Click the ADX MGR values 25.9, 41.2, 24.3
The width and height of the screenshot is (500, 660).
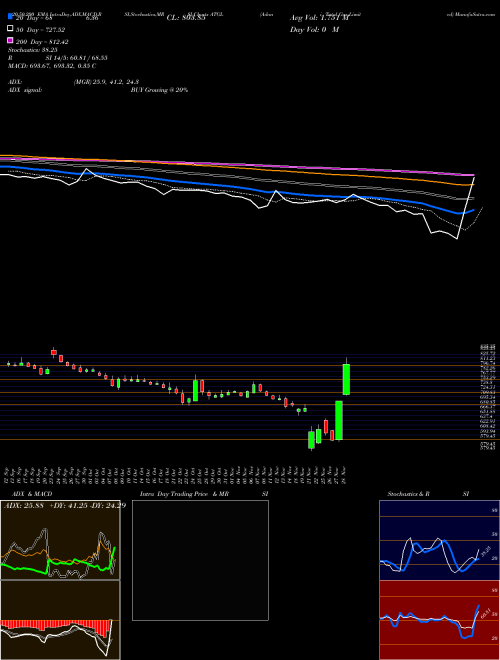tap(106, 82)
